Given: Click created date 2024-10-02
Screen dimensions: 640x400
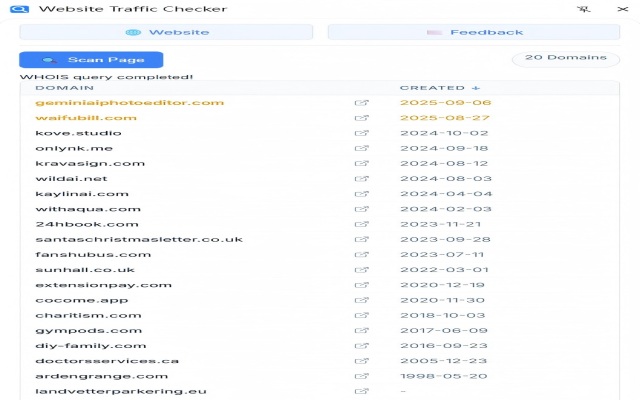Looking at the screenshot, I should pyautogui.click(x=444, y=133).
